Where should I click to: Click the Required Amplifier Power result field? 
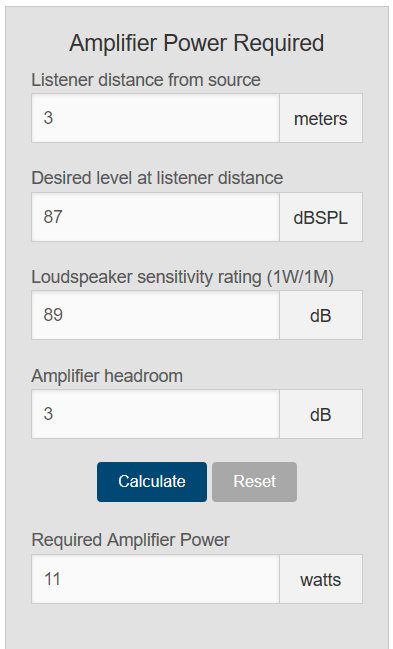coord(155,579)
